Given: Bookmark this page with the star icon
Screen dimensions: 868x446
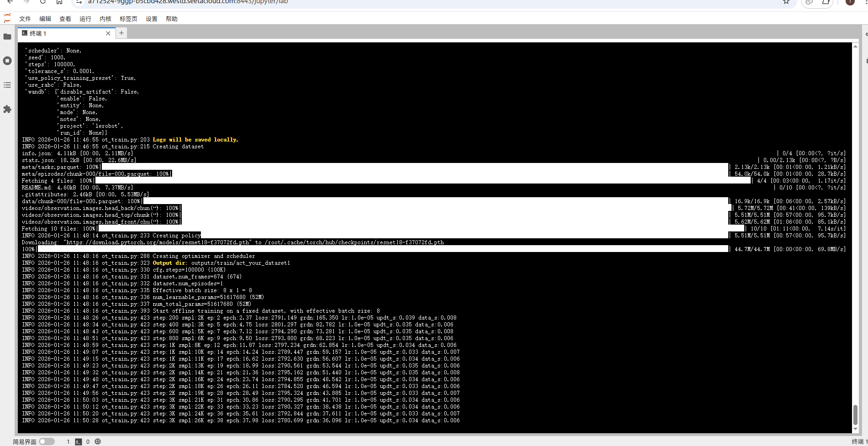Looking at the screenshot, I should coord(786,2).
